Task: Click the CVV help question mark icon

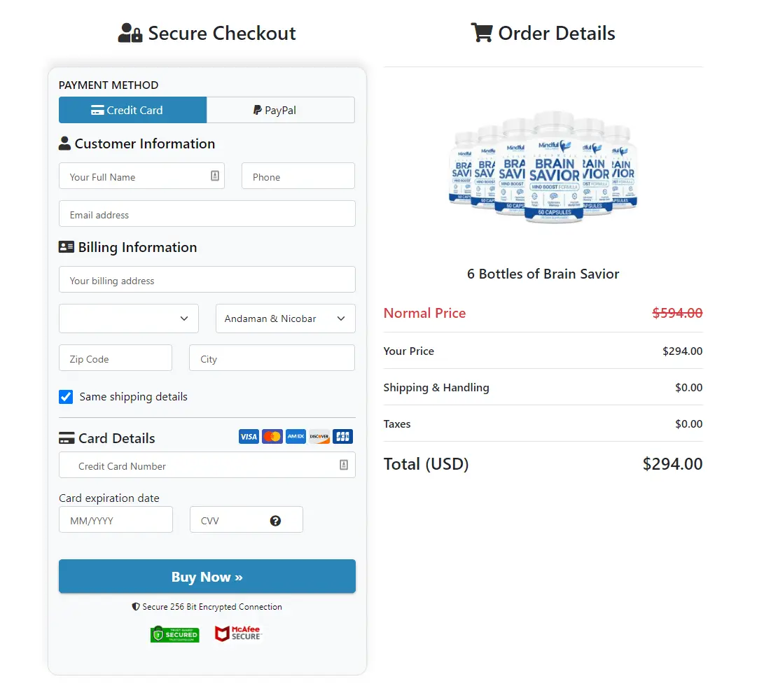Action: click(x=275, y=521)
